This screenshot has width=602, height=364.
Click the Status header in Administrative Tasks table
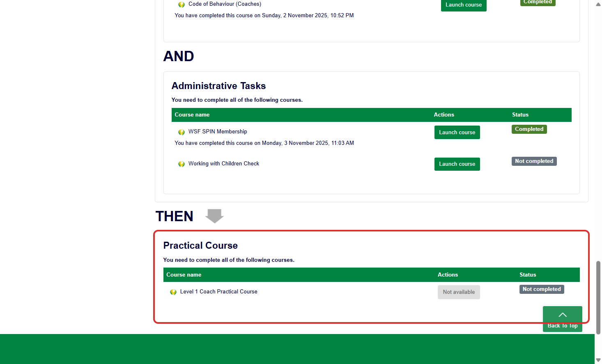point(520,115)
